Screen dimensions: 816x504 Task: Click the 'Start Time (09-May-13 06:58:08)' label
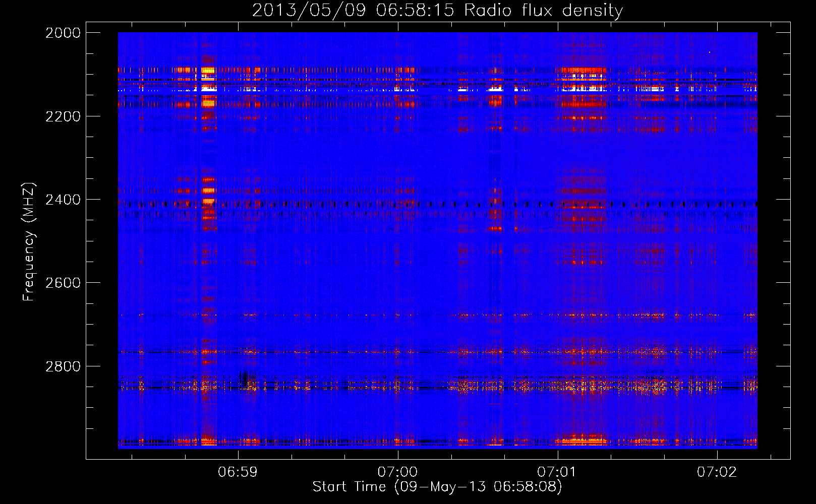coord(437,487)
